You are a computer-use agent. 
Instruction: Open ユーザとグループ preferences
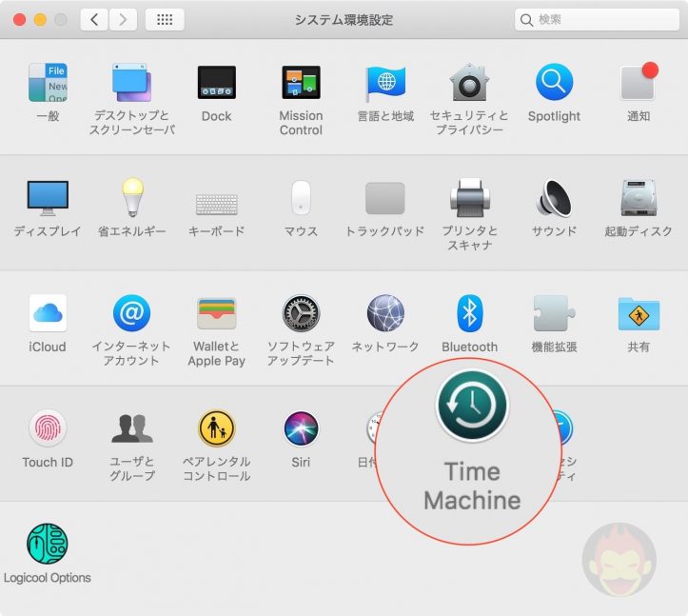tap(132, 428)
